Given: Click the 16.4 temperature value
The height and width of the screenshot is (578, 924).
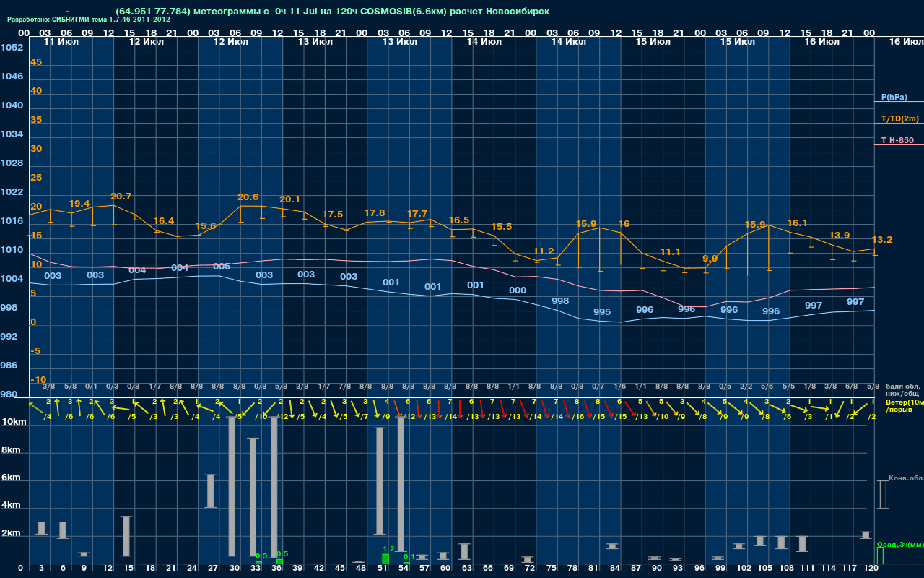Looking at the screenshot, I should click(x=164, y=221).
